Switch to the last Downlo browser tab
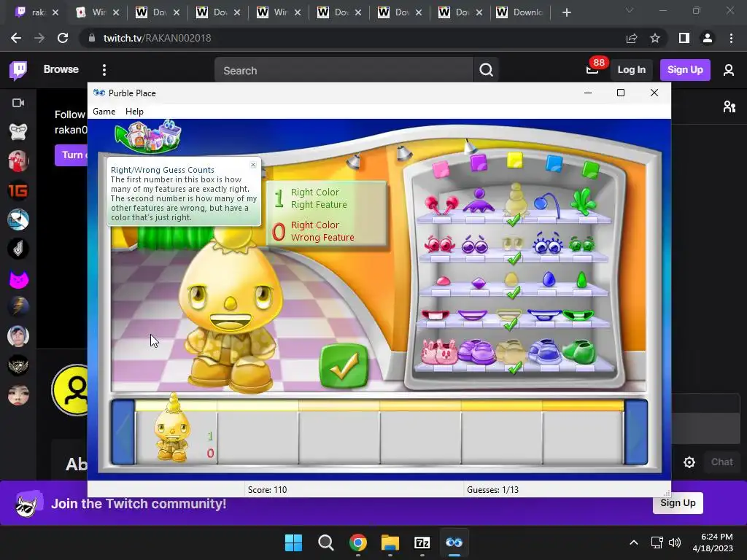 coord(520,12)
